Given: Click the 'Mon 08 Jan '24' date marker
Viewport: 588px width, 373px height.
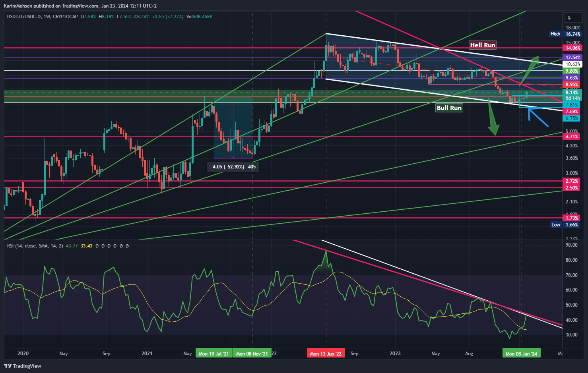Looking at the screenshot, I should tap(521, 354).
